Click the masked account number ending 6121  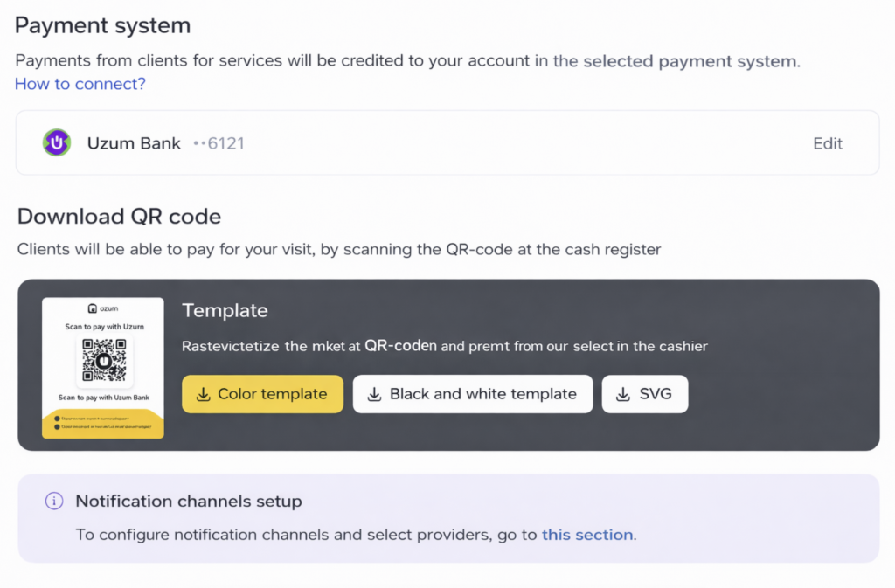click(x=219, y=143)
